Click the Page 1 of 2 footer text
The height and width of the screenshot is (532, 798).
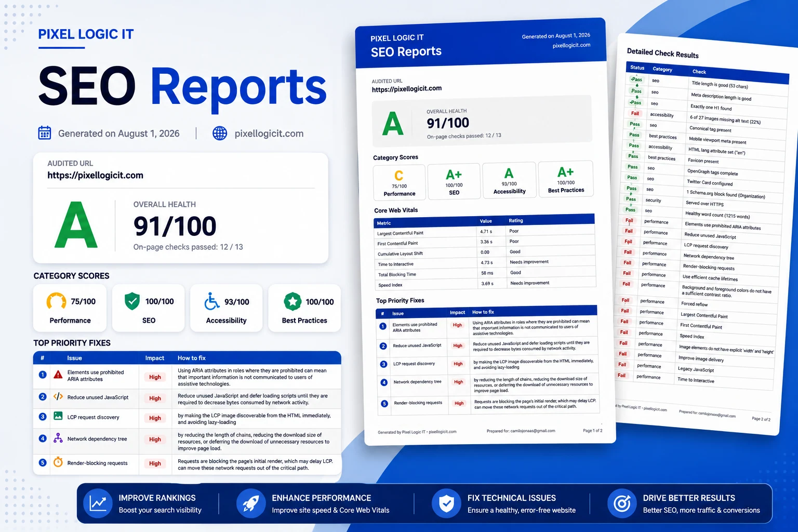592,431
